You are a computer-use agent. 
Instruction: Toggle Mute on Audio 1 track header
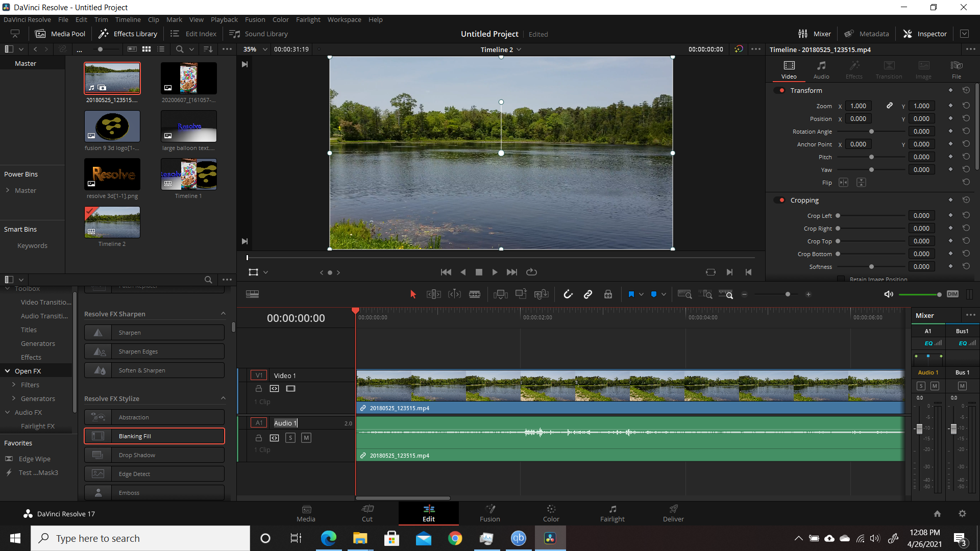click(306, 438)
